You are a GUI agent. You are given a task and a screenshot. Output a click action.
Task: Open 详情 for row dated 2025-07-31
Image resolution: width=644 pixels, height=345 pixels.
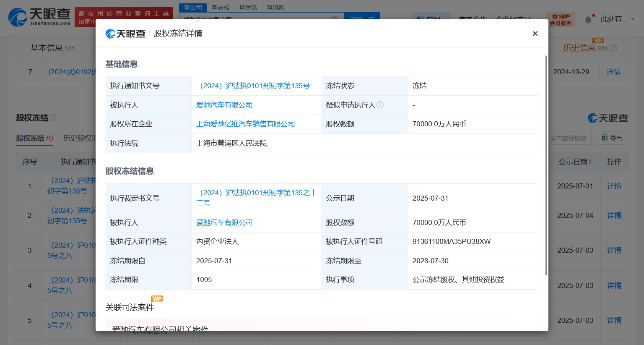614,186
